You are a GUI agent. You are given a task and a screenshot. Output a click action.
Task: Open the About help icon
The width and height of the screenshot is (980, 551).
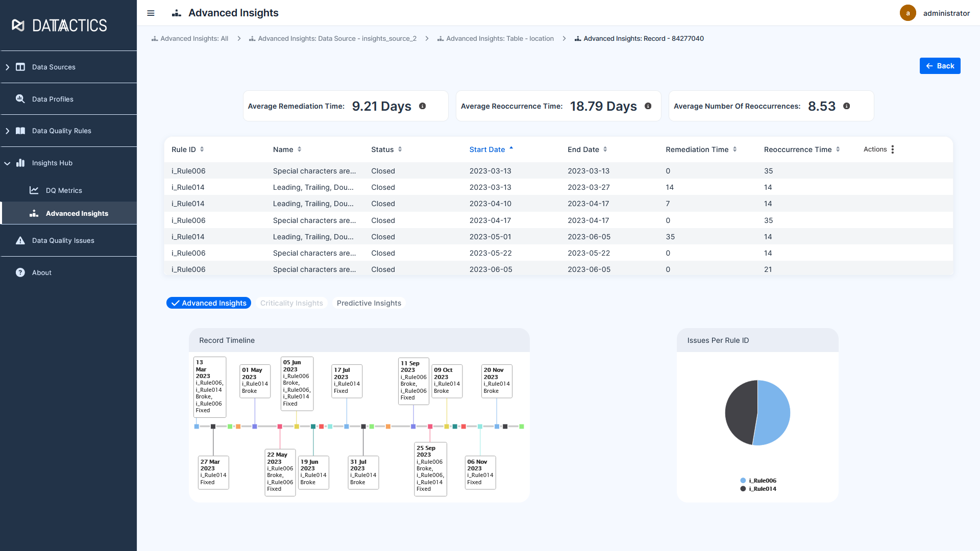pyautogui.click(x=19, y=272)
